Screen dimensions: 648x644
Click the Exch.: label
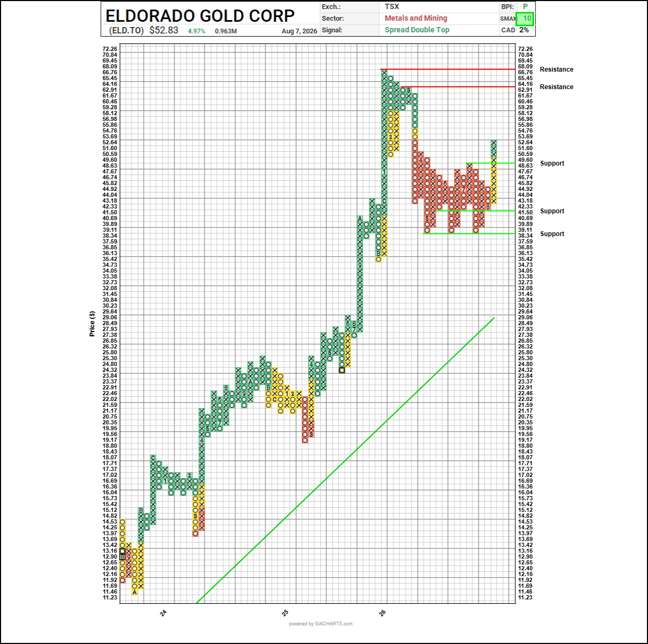coord(331,7)
